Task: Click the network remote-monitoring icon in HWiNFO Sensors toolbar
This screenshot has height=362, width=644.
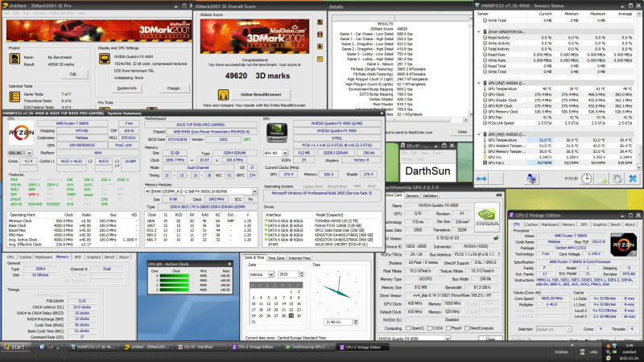Action: (x=531, y=179)
